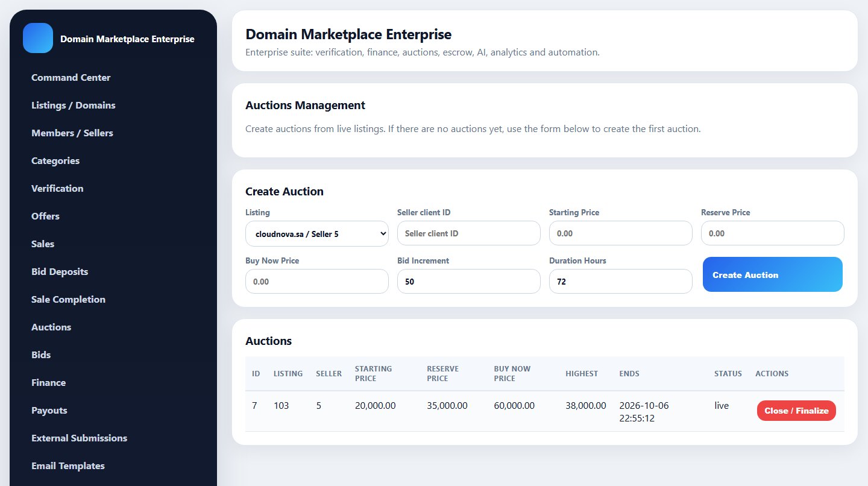Open Email Templates page
This screenshot has width=868, height=486.
click(68, 465)
